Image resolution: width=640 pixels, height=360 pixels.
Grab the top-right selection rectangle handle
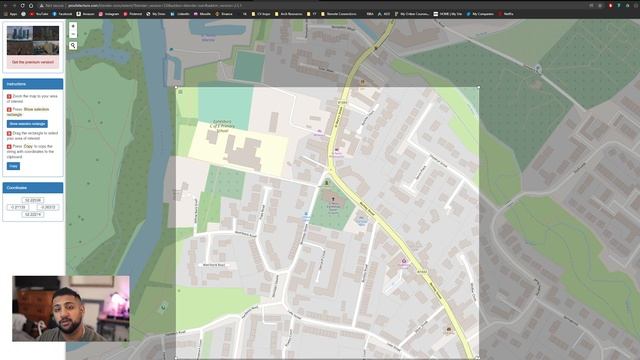tap(478, 87)
